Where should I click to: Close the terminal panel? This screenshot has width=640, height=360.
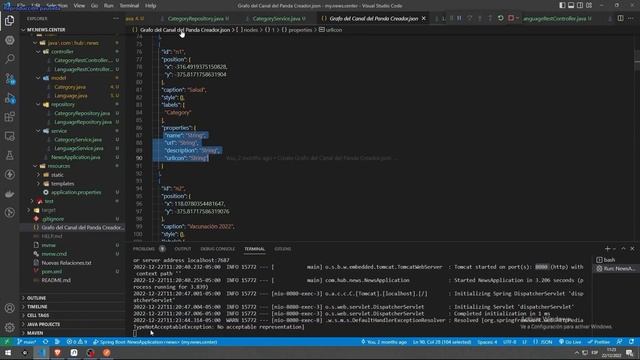633,249
